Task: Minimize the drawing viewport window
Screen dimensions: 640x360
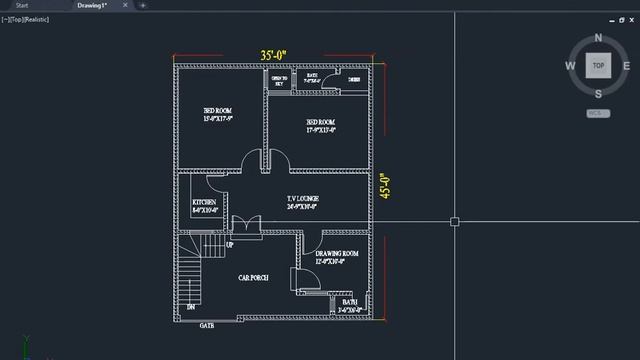Action: [x=611, y=20]
